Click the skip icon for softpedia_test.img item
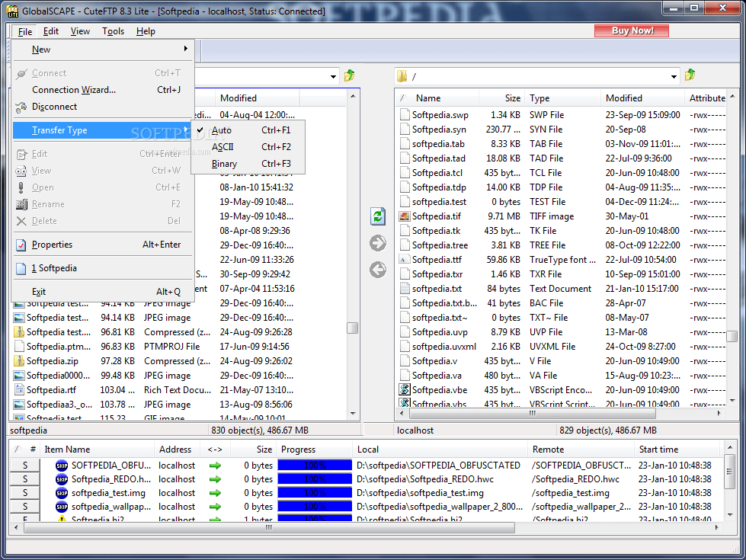Screen dimensions: 746x560 tap(62, 493)
